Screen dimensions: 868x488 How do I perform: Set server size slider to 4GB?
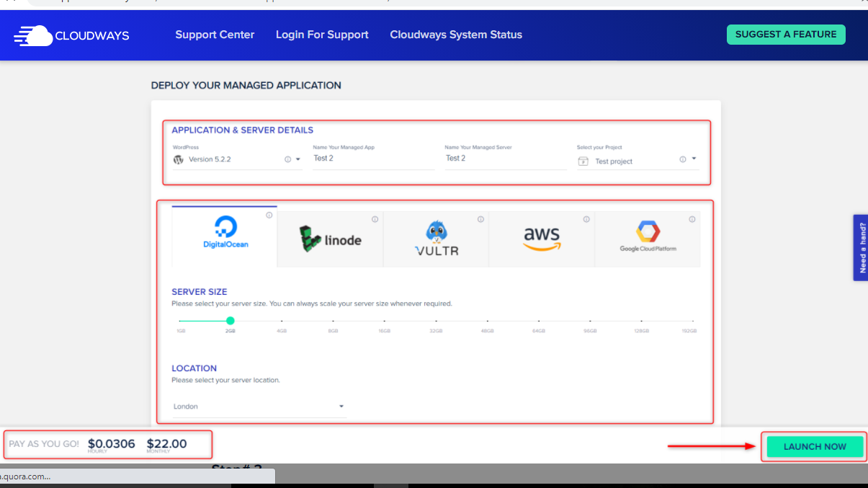coord(282,321)
